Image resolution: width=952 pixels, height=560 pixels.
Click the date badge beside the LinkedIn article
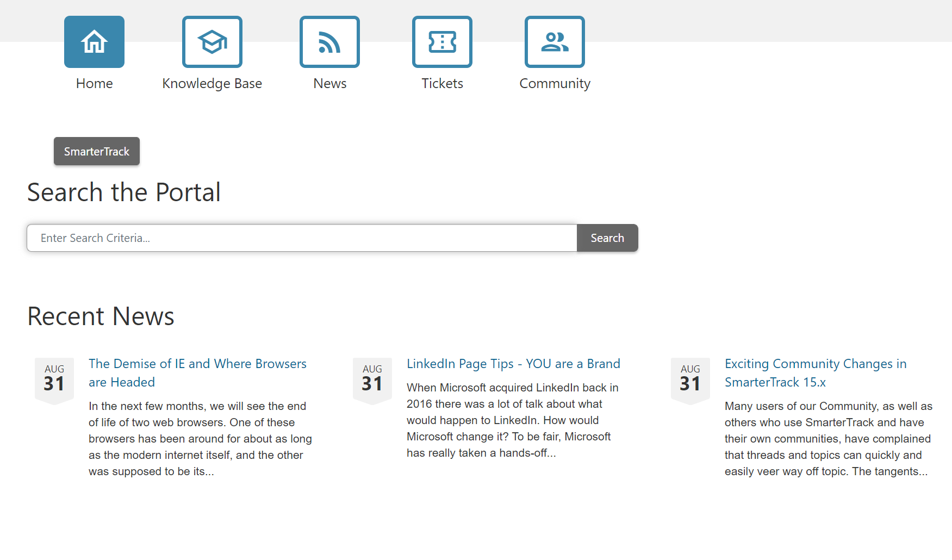pos(372,379)
